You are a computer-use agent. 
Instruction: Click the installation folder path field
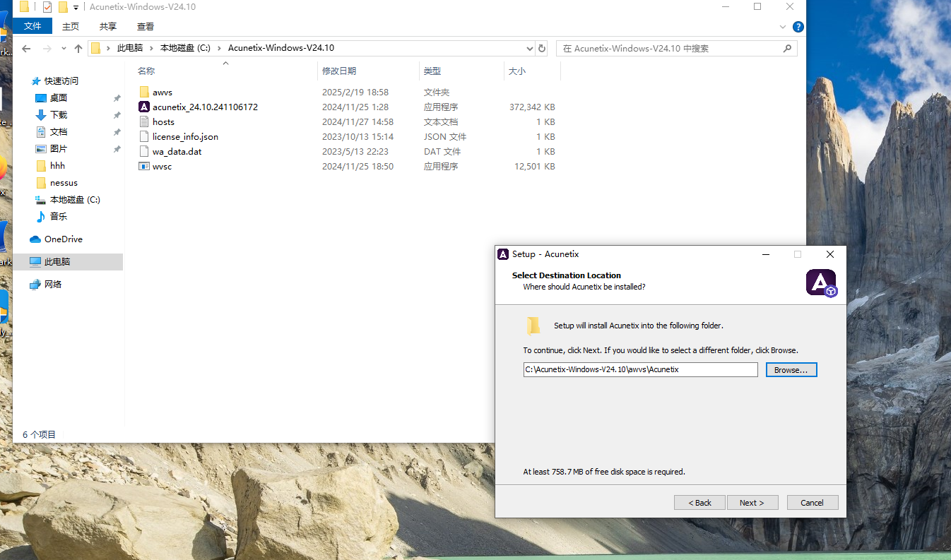pos(641,370)
